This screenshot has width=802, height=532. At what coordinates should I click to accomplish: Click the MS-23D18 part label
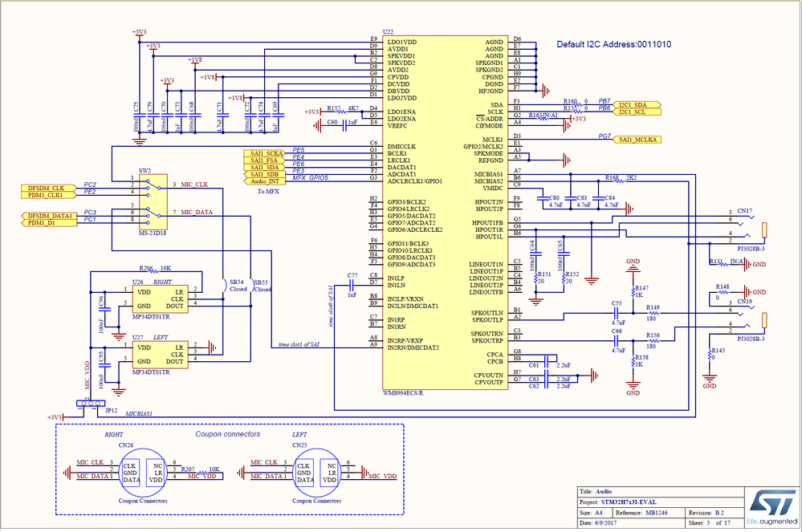point(153,233)
